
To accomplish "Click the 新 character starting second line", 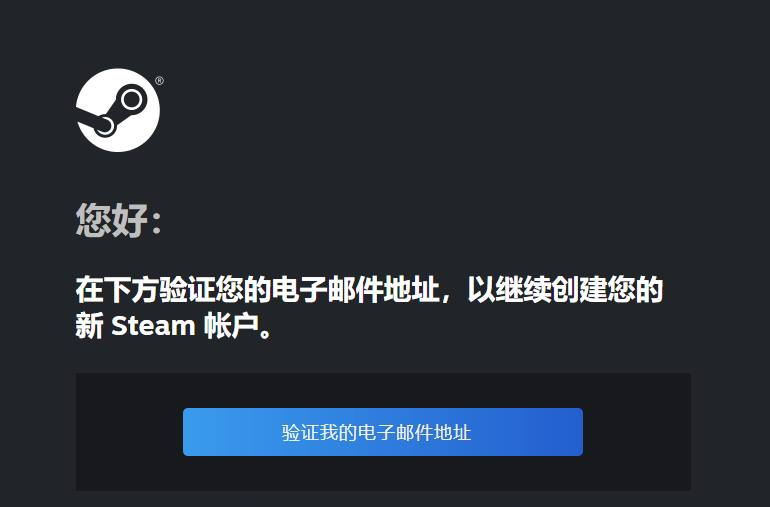I will click(x=89, y=325).
